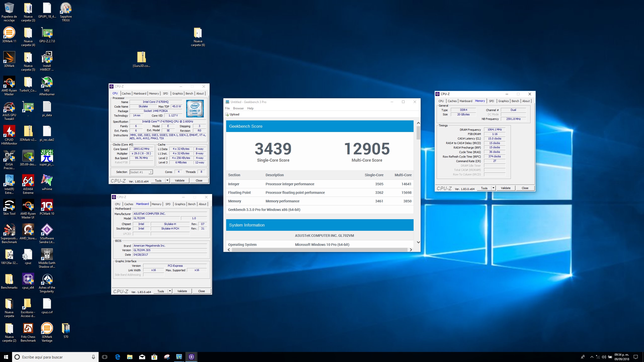Viewport: 644px width, 362px height.
Task: Open File Explorer from the taskbar
Action: (130, 357)
